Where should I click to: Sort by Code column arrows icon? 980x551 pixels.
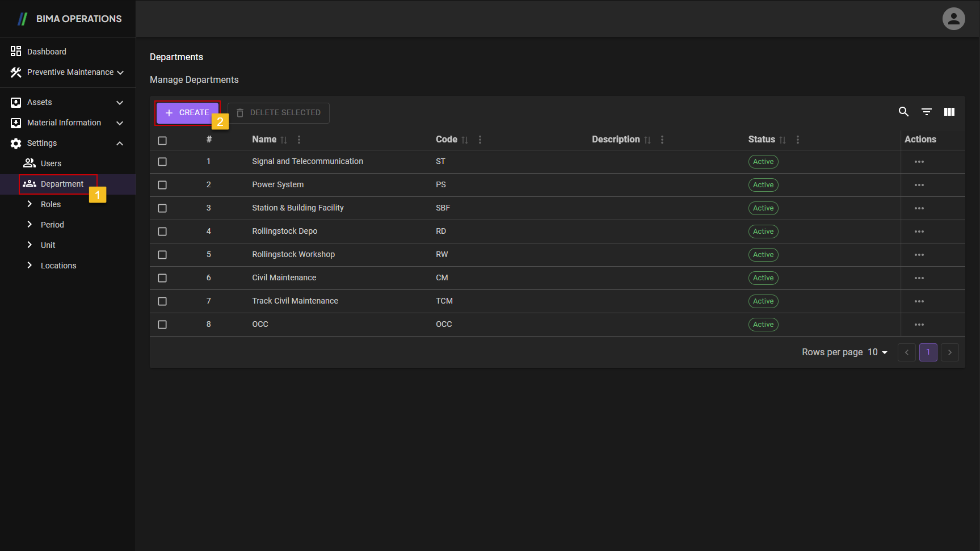465,140
